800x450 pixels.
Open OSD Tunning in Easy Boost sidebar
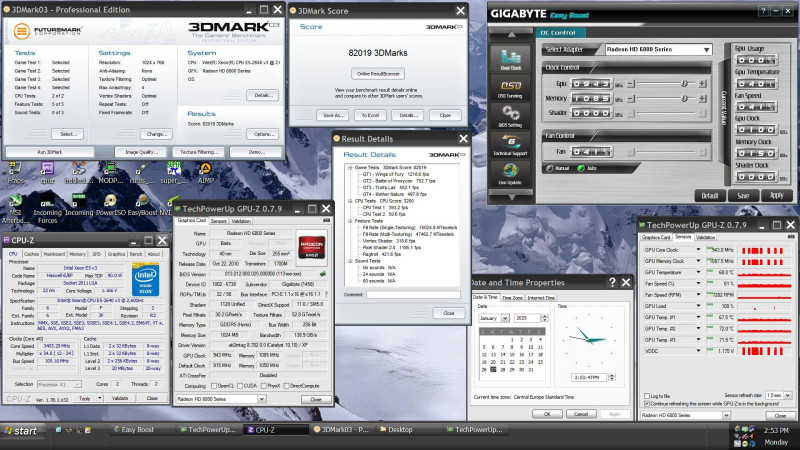point(511,88)
